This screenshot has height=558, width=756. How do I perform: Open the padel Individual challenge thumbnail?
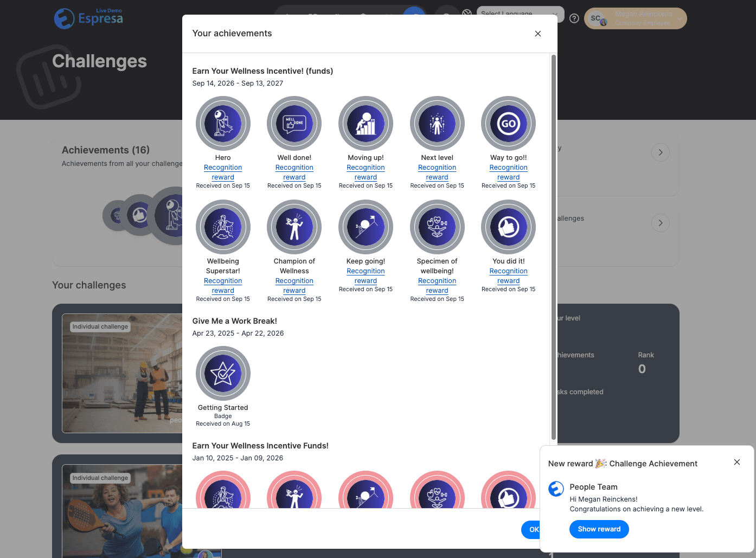click(x=122, y=511)
